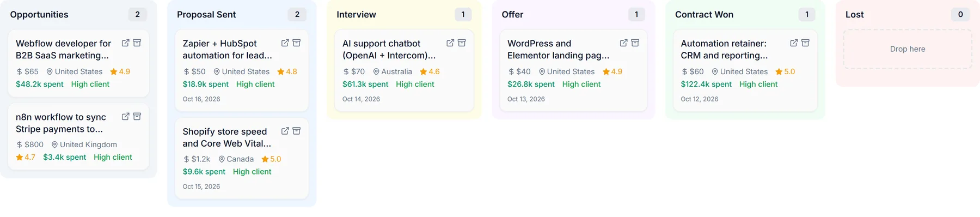Click the Proposal Sent count badge

[x=297, y=15]
